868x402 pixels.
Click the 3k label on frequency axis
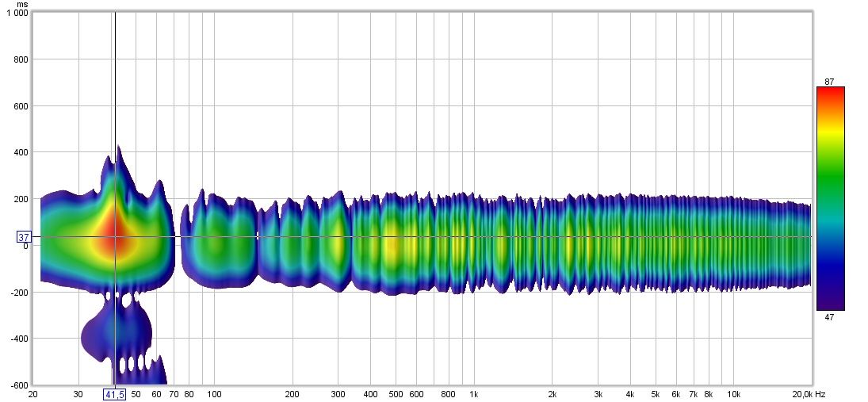598,394
